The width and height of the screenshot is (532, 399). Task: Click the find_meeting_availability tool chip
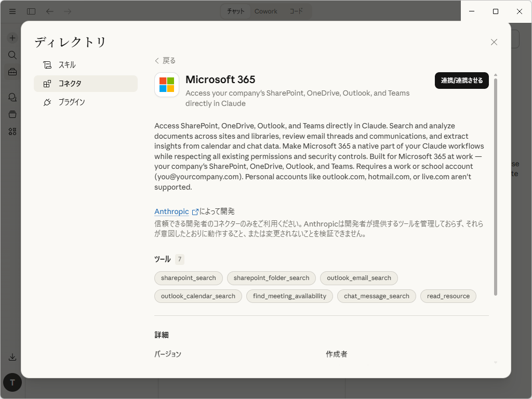pos(289,296)
